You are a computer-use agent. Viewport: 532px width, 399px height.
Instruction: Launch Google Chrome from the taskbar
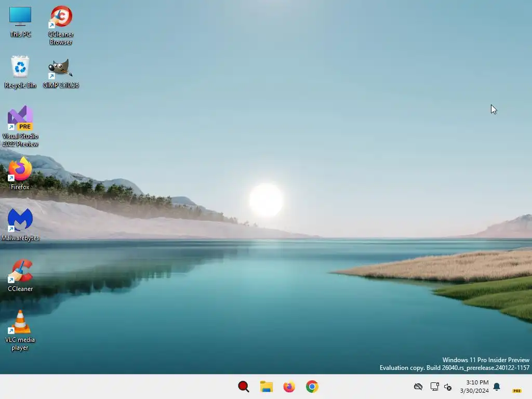point(312,387)
